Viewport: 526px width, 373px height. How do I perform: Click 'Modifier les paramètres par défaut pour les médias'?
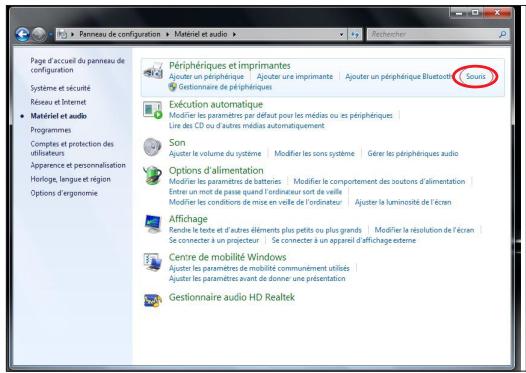(x=281, y=115)
